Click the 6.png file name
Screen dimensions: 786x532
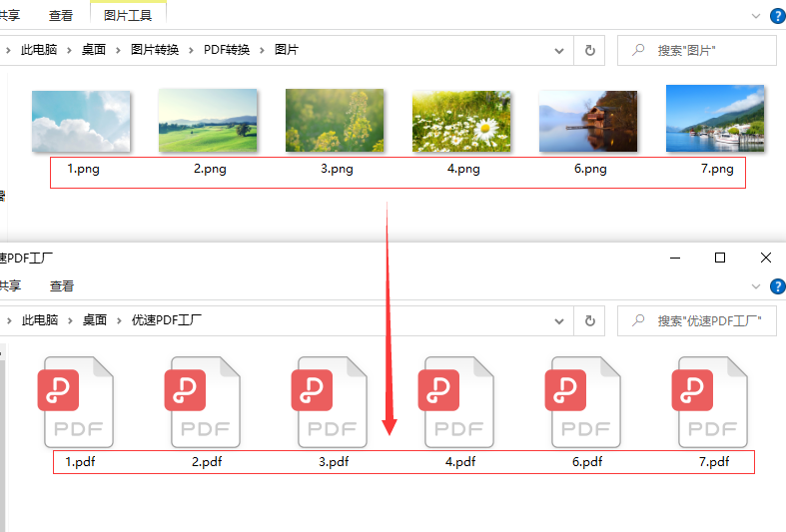point(590,169)
